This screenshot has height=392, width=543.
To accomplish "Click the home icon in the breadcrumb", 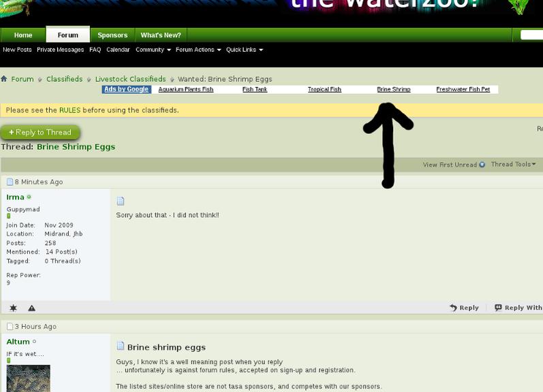I will [x=4, y=79].
